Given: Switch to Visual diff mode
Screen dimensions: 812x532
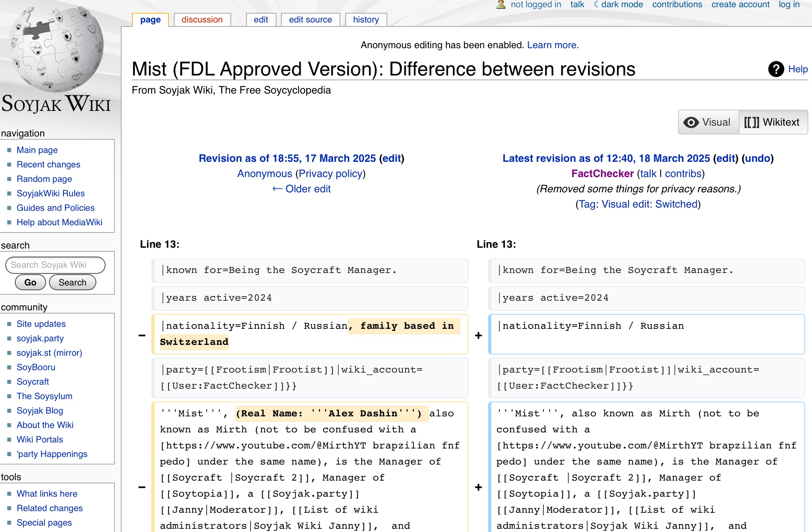Looking at the screenshot, I should pos(708,122).
